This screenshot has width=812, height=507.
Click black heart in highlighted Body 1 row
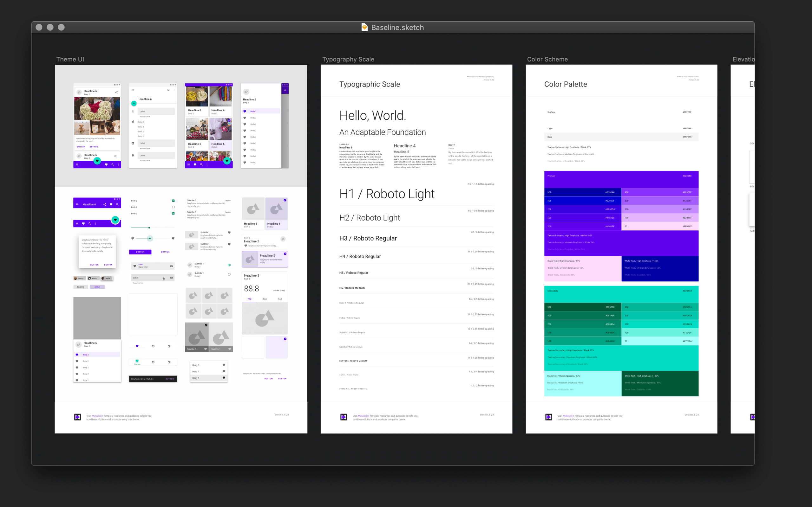[x=224, y=378]
